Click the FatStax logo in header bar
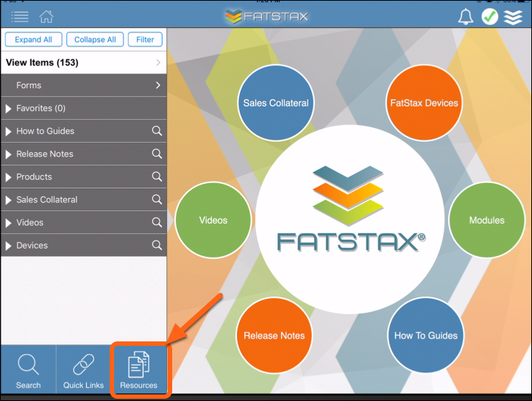This screenshot has height=401, width=532. coord(266,16)
